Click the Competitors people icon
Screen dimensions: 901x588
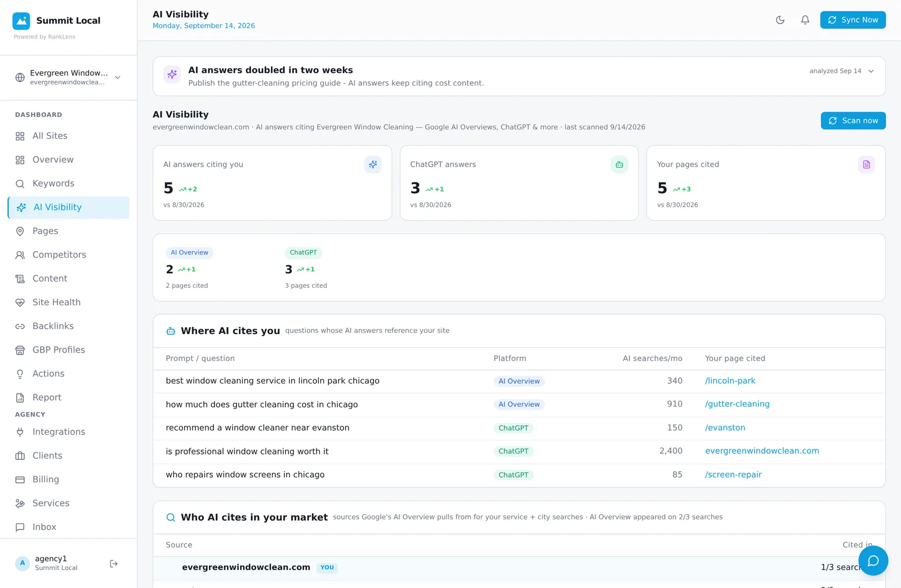(x=20, y=255)
